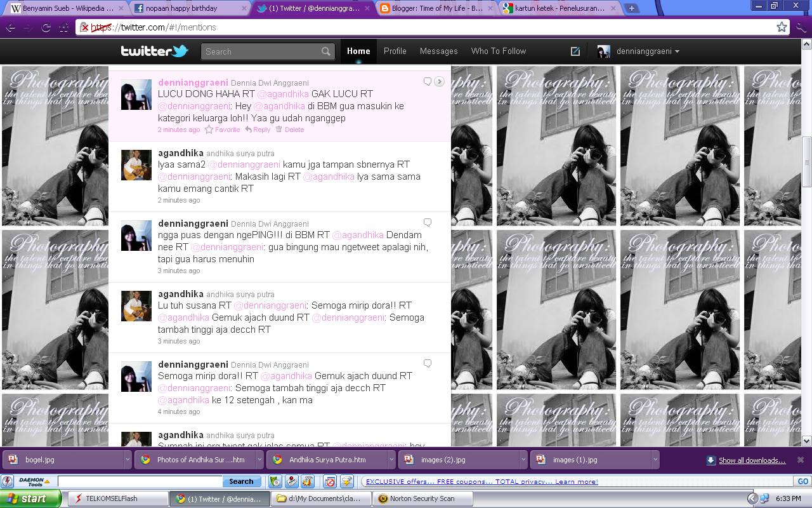Image resolution: width=812 pixels, height=508 pixels.
Task: Click Reply on the first tweet
Action: [258, 130]
